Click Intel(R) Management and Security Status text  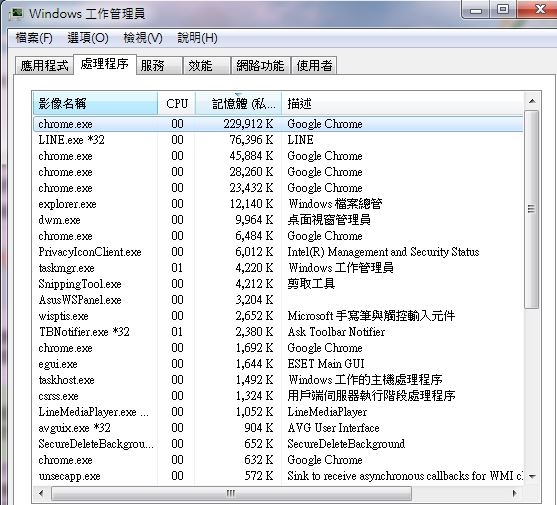(x=383, y=252)
